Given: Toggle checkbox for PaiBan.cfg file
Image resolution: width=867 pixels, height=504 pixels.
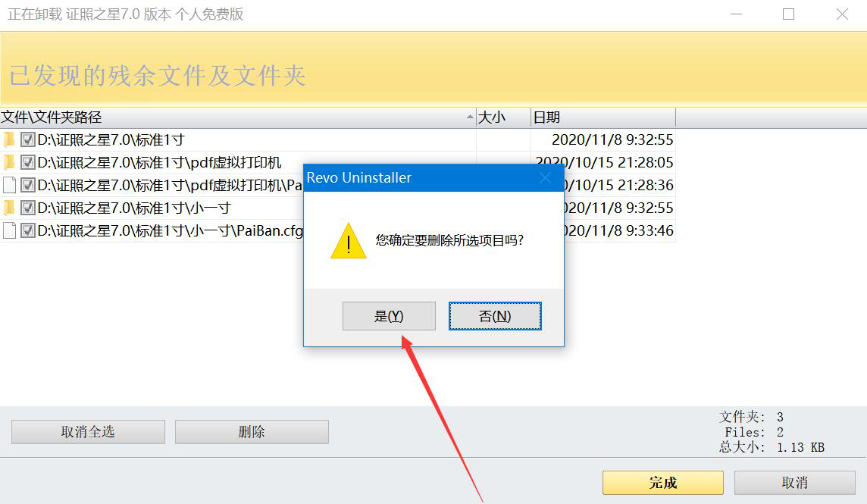Looking at the screenshot, I should (27, 230).
